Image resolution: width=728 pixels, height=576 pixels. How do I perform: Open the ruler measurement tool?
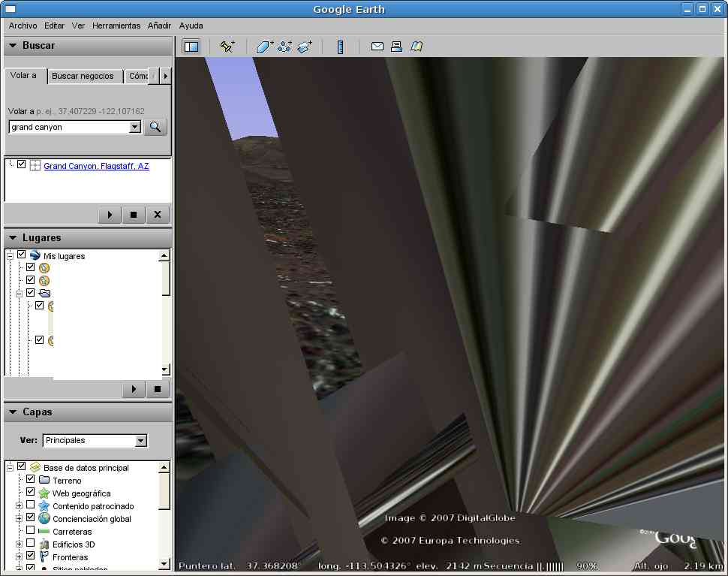click(x=340, y=47)
